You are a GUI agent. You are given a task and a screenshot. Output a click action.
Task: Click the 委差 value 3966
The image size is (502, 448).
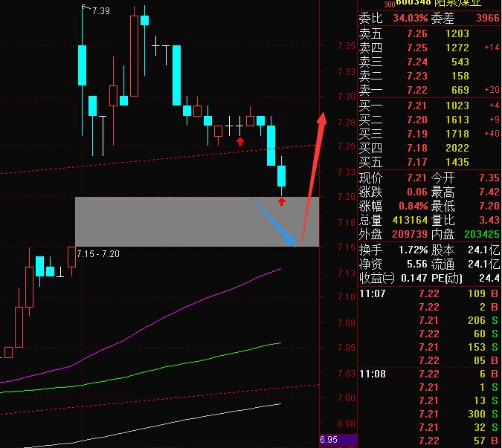click(x=488, y=18)
